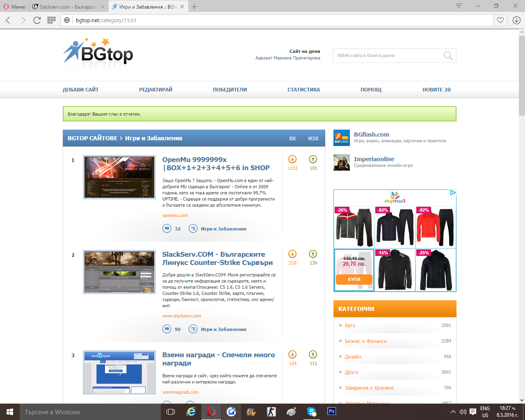Open the Адвокат Мариана Праматарова site link

tap(288, 58)
